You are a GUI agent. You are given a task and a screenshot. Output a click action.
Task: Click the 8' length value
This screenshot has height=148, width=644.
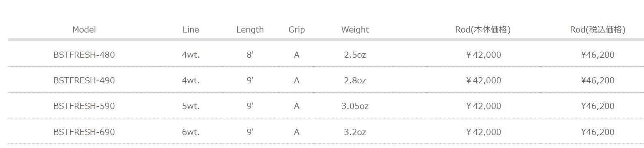pos(250,55)
